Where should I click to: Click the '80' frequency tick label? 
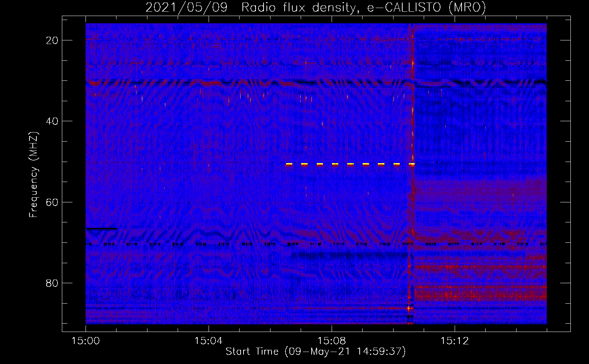pos(52,283)
